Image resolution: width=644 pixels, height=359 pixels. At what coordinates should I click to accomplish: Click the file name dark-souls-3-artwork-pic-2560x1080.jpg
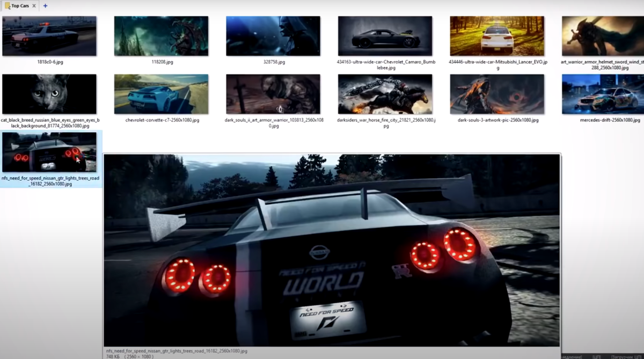pyautogui.click(x=497, y=120)
